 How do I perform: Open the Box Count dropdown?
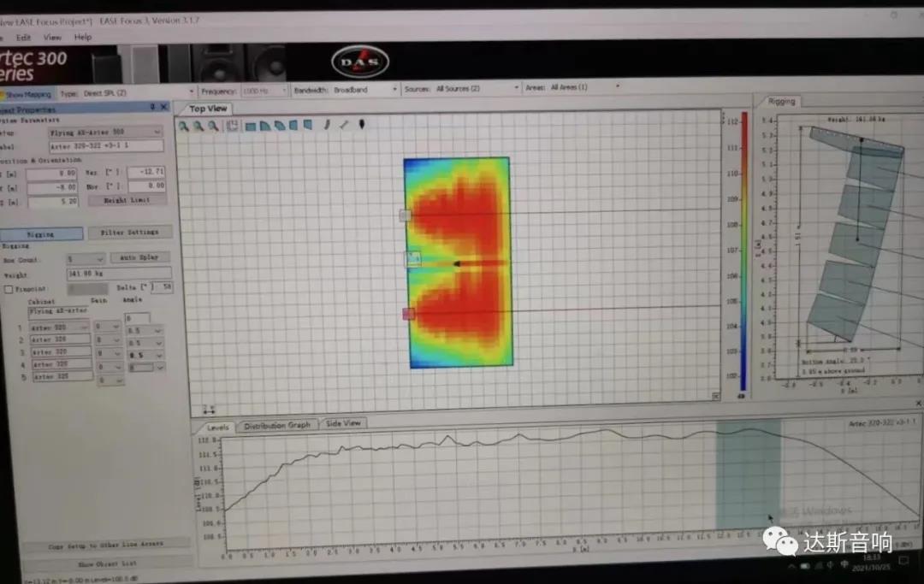pos(99,259)
